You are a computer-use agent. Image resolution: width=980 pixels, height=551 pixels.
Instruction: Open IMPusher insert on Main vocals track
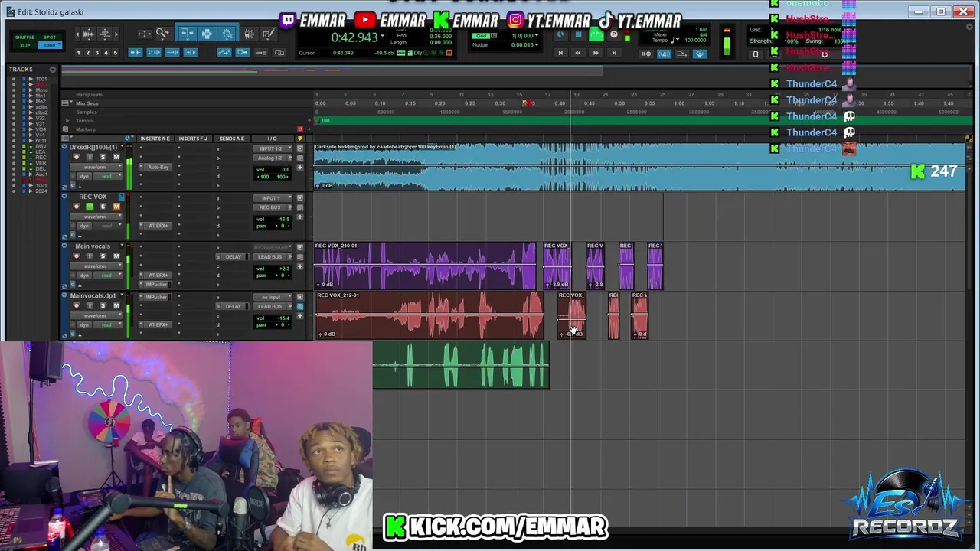pos(158,284)
